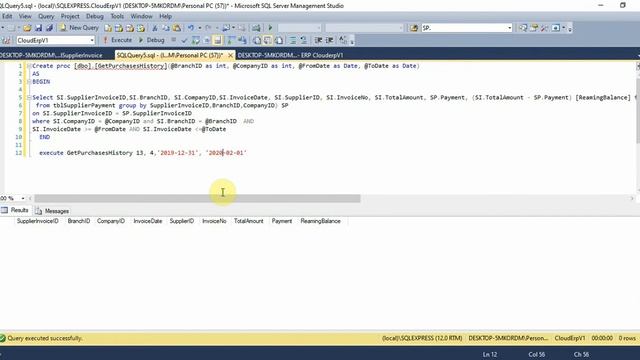
Task: Open the SQL editor toolbar overflow options
Action: click(352, 40)
